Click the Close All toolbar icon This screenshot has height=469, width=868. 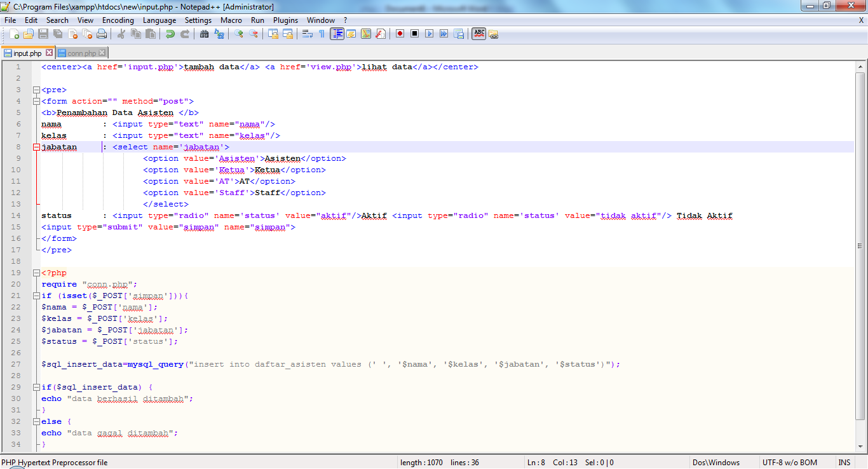(87, 34)
